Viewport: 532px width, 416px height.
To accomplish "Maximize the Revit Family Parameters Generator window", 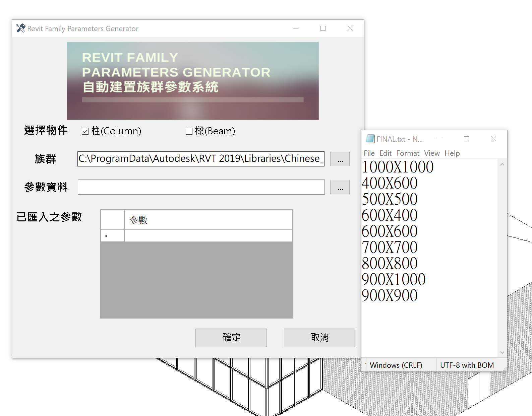I will click(323, 28).
